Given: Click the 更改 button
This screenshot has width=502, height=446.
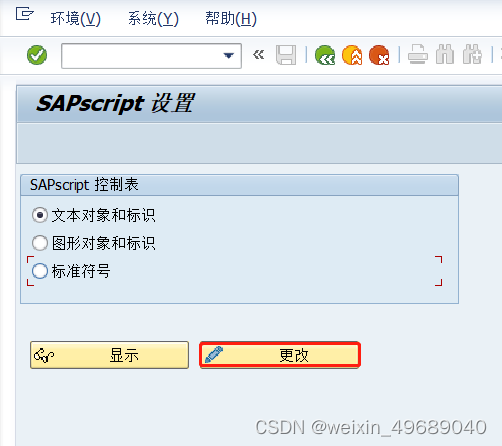Looking at the screenshot, I should coord(280,355).
